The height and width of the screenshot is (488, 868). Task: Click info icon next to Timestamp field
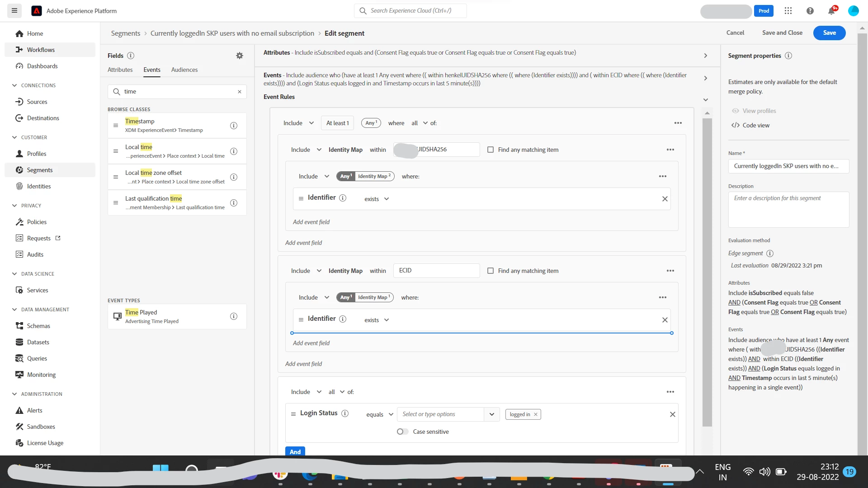[234, 126]
